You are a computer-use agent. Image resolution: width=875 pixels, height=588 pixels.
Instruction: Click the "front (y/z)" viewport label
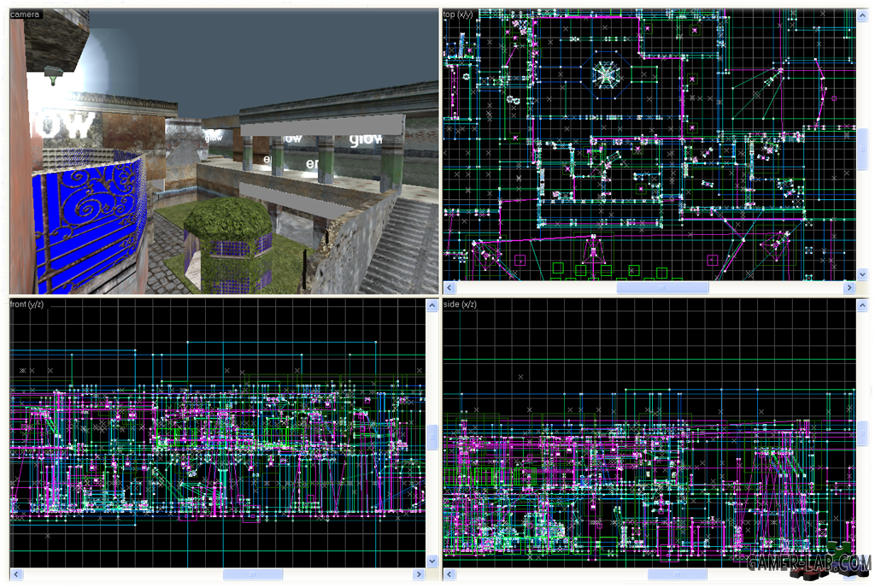[x=26, y=304]
